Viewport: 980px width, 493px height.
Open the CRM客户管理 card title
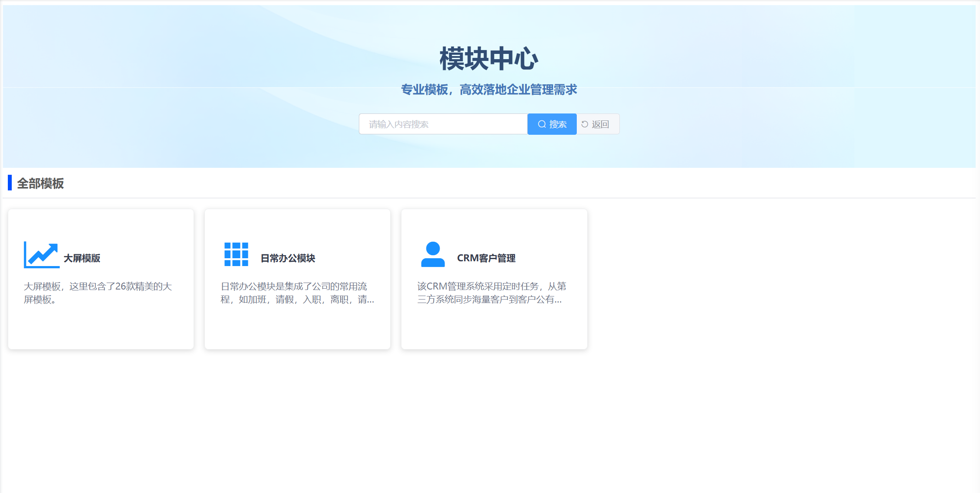click(486, 258)
